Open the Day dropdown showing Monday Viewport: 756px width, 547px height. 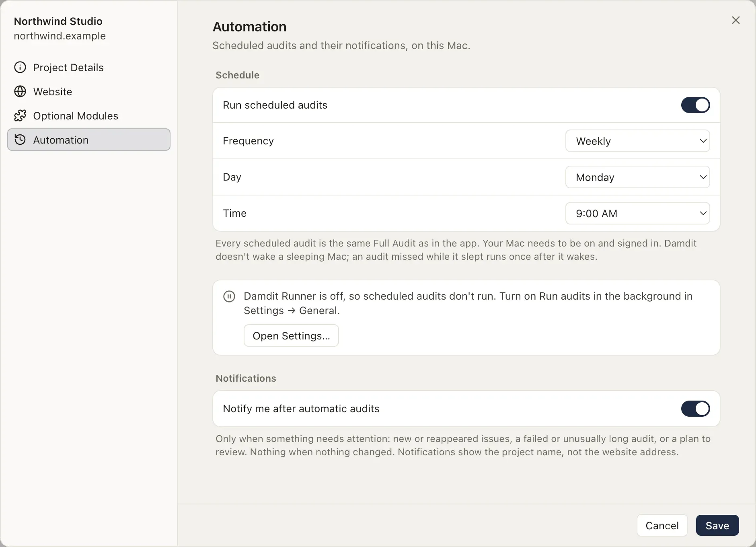(637, 177)
